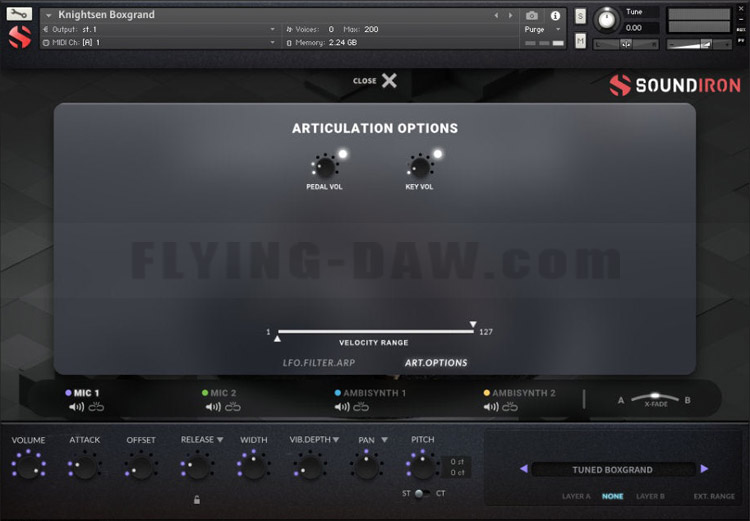Click the ATTACK knob
This screenshot has height=521, width=750.
[x=85, y=467]
